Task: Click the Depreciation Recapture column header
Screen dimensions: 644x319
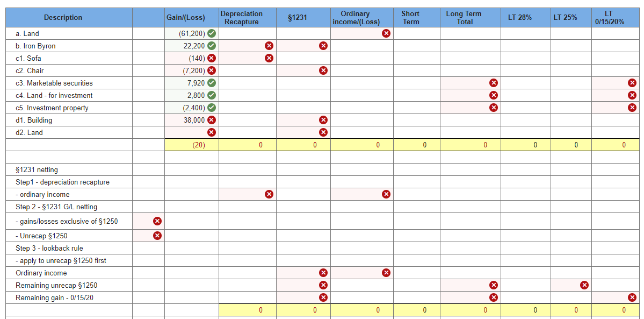Action: (248, 18)
